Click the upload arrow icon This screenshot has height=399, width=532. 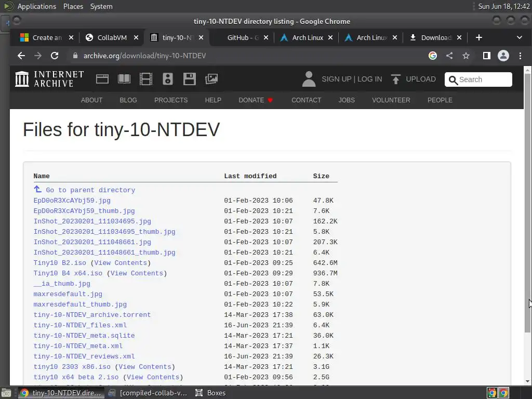click(395, 79)
